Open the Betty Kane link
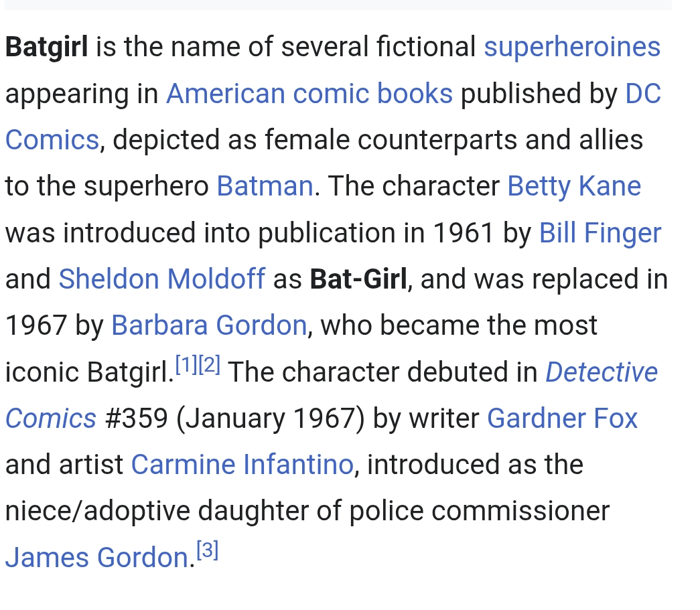This screenshot has height=610, width=700. [574, 187]
